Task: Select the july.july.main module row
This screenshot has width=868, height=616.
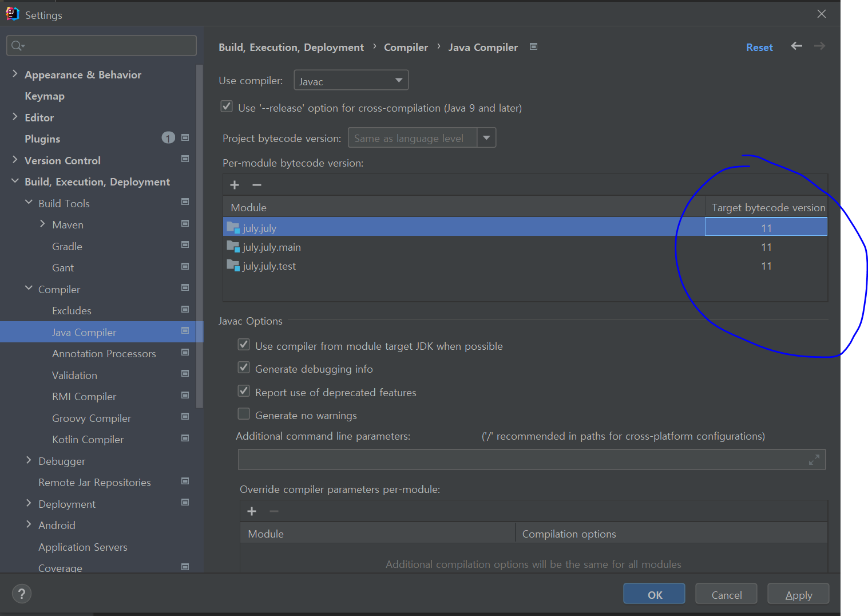Action: point(525,247)
